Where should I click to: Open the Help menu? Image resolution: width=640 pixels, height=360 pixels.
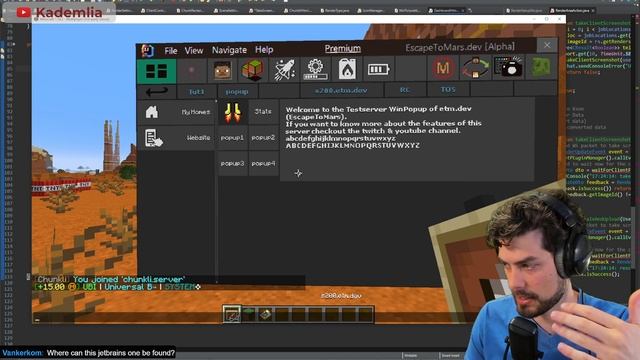click(x=264, y=50)
